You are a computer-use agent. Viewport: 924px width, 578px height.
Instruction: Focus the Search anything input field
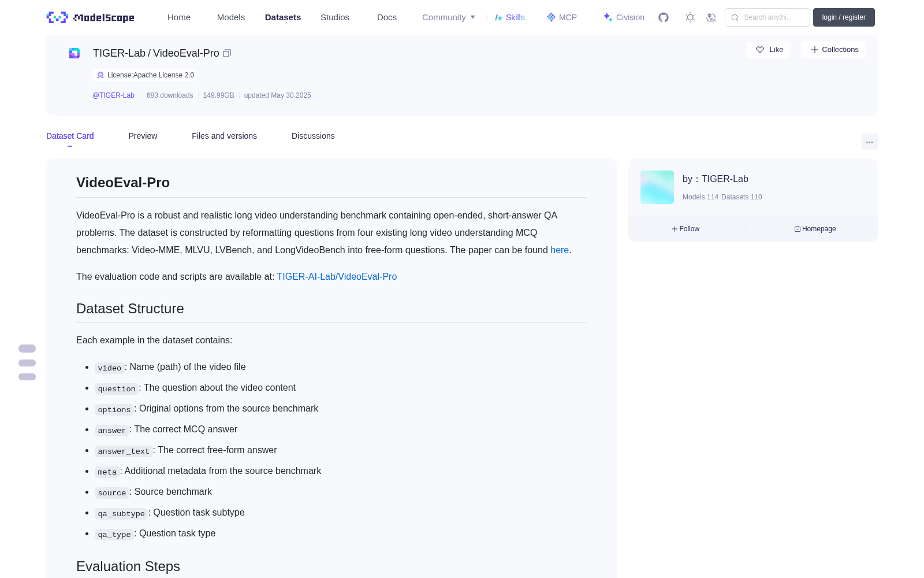pyautogui.click(x=767, y=17)
